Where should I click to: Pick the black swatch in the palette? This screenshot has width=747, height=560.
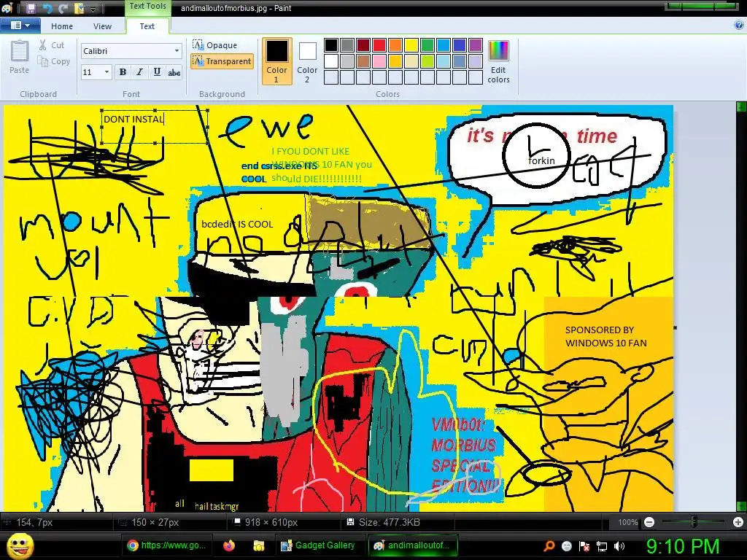pos(331,45)
